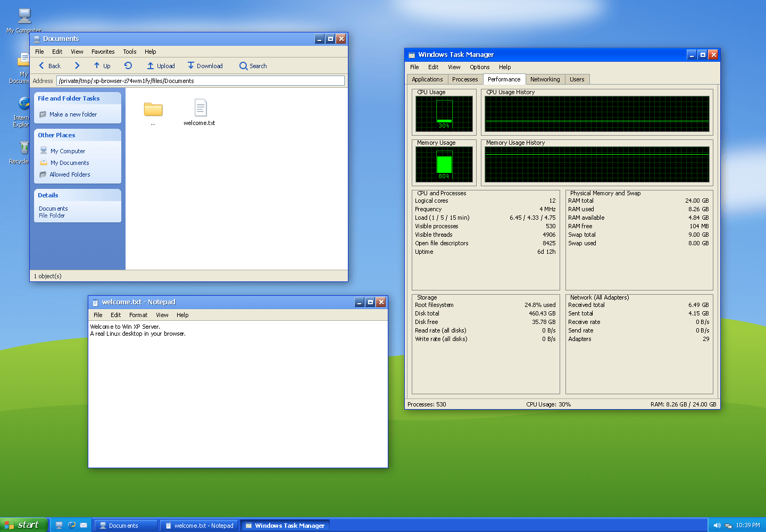Maximize the Notepad window
Viewport: 766px width, 532px height.
tap(370, 302)
